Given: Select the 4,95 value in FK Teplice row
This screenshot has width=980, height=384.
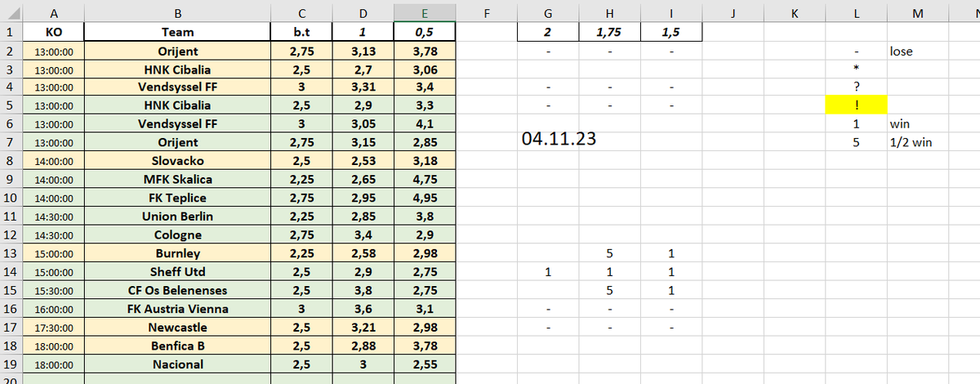Looking at the screenshot, I should pos(425,198).
